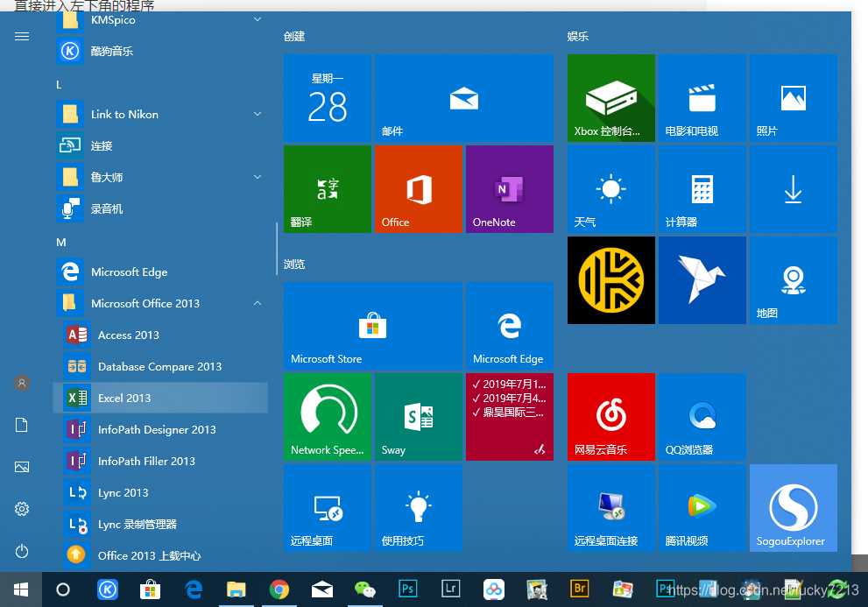This screenshot has height=607, width=868.
Task: Open InfoPath Filler 2013
Action: [160, 461]
